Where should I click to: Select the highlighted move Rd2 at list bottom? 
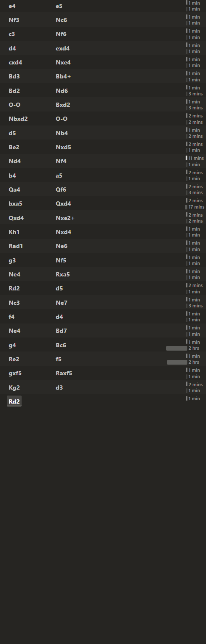(x=14, y=401)
